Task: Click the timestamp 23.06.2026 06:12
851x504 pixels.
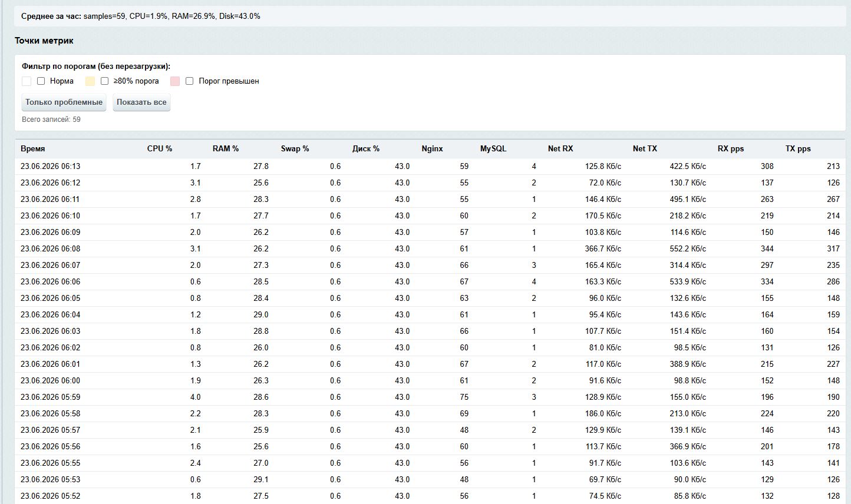Action: coord(51,183)
